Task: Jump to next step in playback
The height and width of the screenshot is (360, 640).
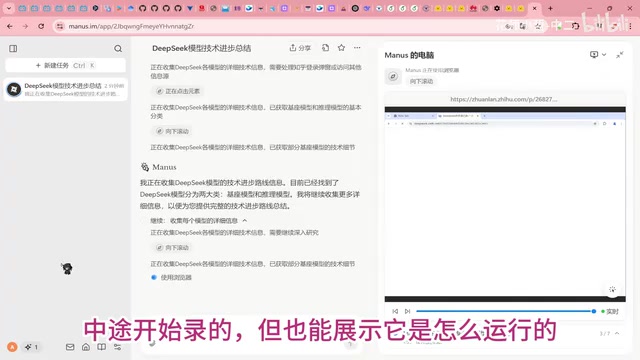Action: tap(407, 311)
